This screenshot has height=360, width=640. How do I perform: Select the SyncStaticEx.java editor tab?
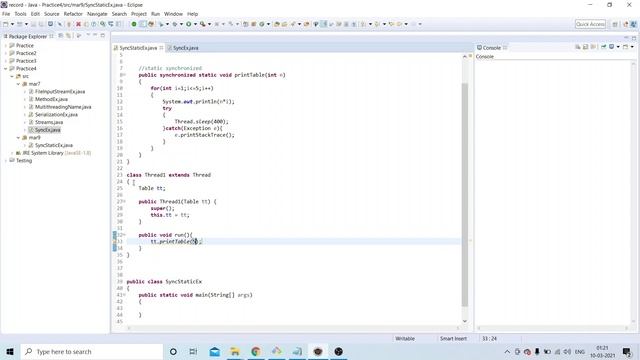(x=138, y=48)
